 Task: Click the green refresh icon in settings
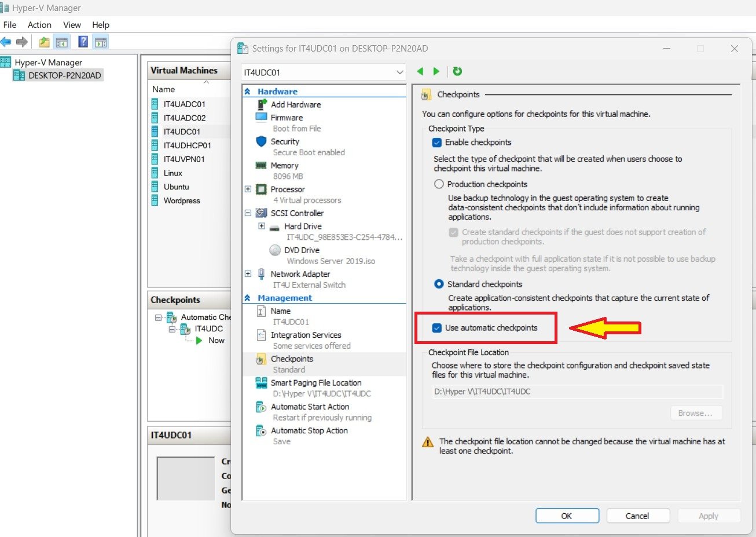457,71
